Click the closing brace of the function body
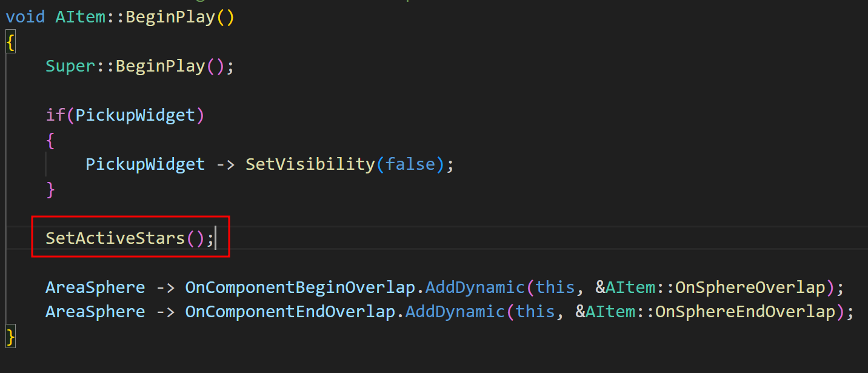Screen dimensions: 868x373 (x=10, y=337)
